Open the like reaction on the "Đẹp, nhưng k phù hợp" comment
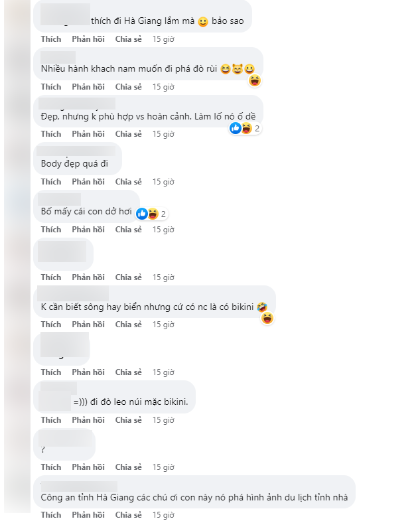The width and height of the screenshot is (420, 523). tap(236, 128)
